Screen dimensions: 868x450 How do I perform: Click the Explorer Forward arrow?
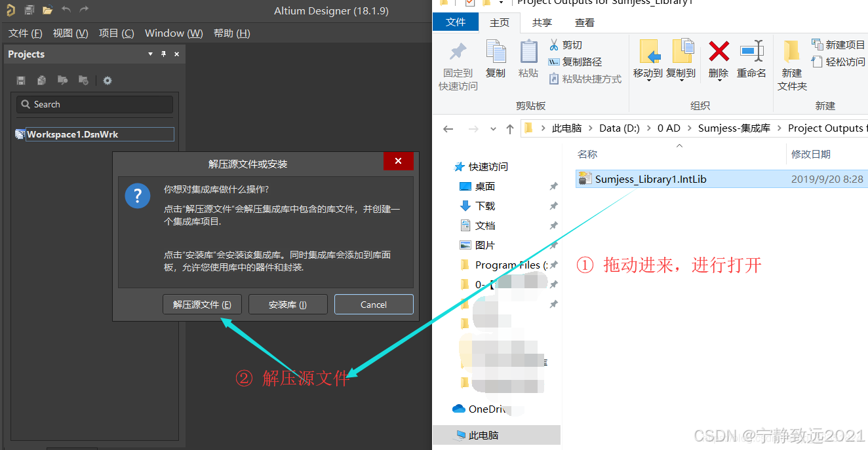(x=473, y=129)
